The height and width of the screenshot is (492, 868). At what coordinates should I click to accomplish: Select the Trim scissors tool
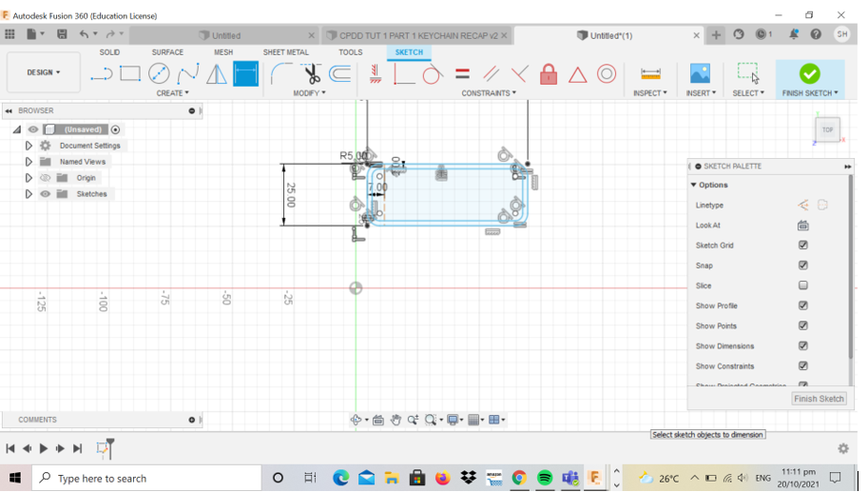[x=312, y=73]
